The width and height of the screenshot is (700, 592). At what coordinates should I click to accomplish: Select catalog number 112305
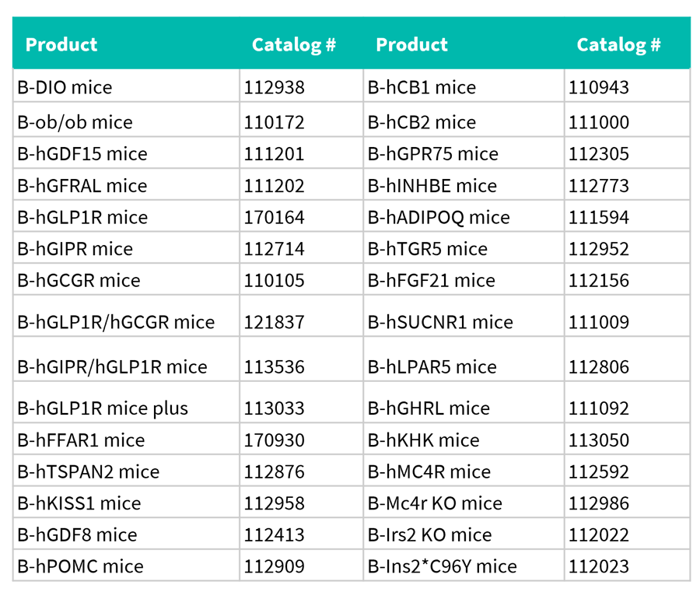(x=599, y=154)
